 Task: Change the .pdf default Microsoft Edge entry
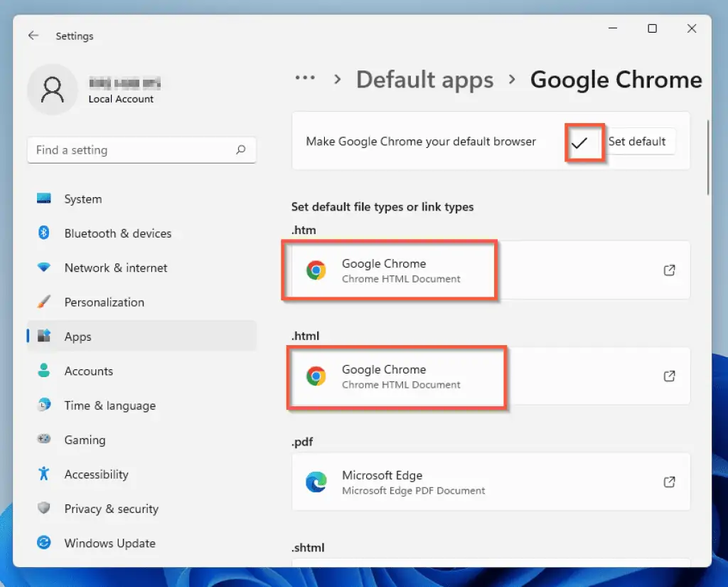click(491, 482)
